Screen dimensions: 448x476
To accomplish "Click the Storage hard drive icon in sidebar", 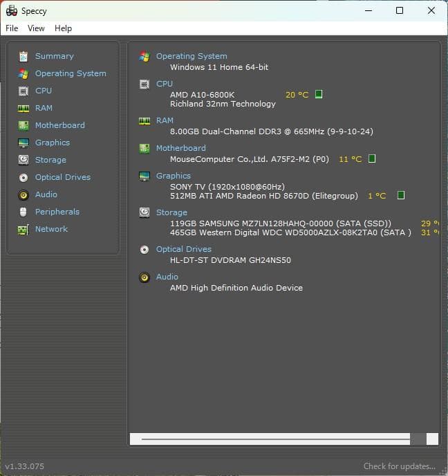I will [24, 160].
